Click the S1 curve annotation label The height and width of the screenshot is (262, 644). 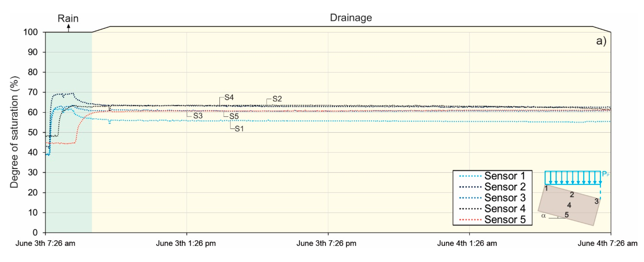(x=239, y=129)
